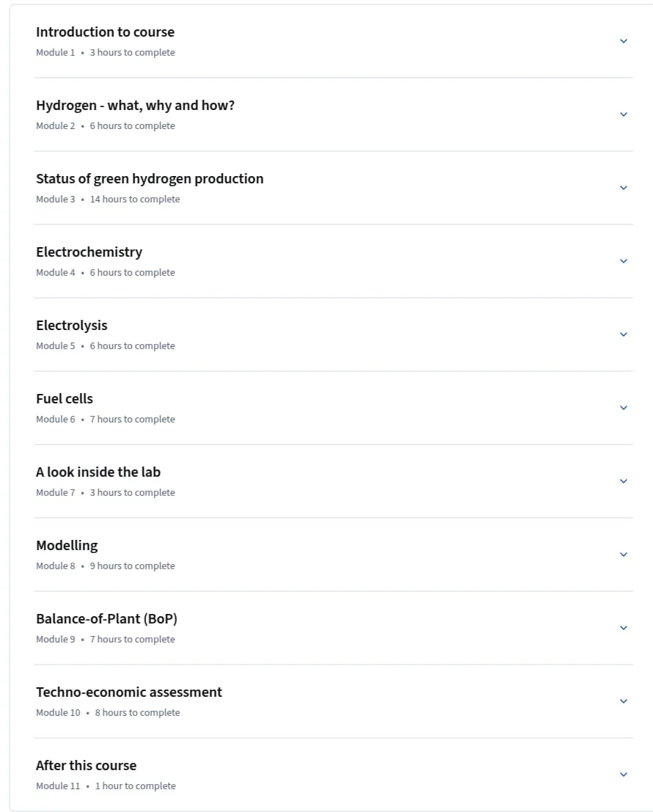Screen dimensions: 653x812
Task: Expand the Electrolysis module chevron
Action: (624, 334)
